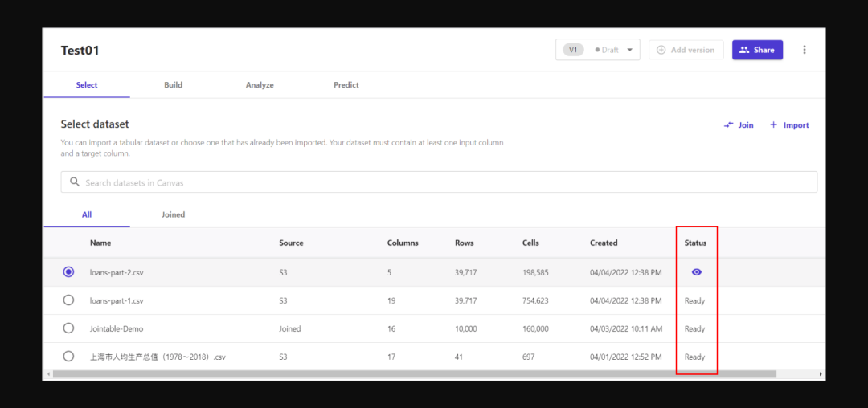Switch to the Build tab
Viewport: 868px width, 408px height.
174,85
